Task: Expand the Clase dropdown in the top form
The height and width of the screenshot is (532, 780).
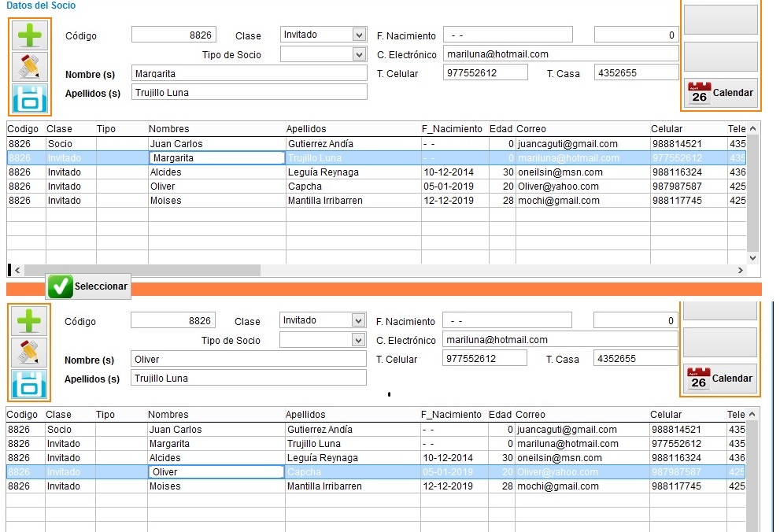Action: tap(359, 35)
